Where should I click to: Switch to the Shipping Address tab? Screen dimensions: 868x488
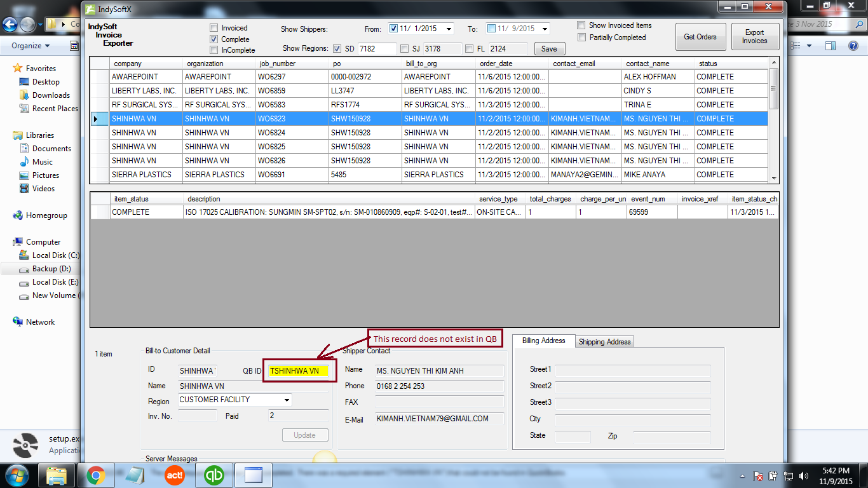click(x=604, y=342)
